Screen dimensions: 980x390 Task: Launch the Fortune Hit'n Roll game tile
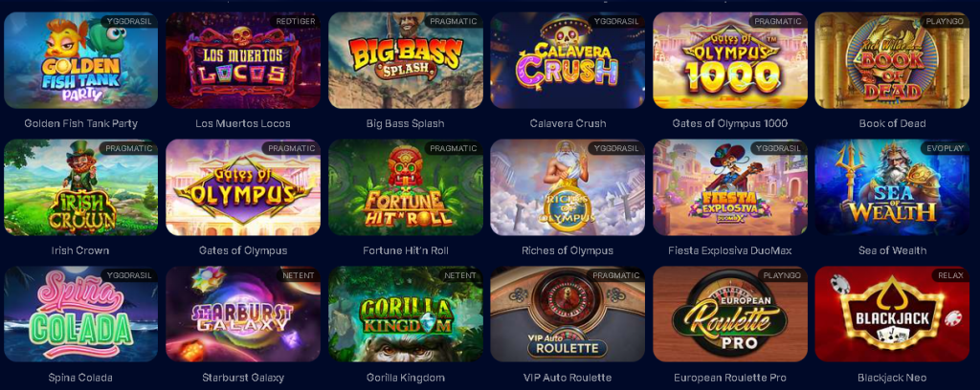coord(405,187)
